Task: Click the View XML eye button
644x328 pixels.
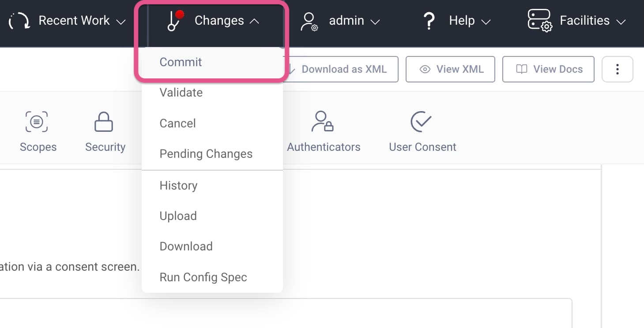Action: 450,69
